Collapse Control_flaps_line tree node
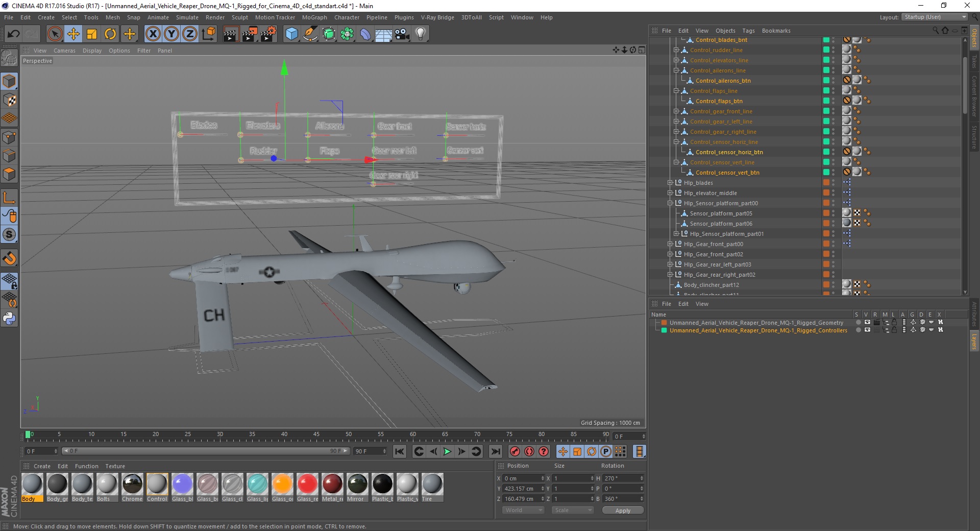The width and height of the screenshot is (980, 531). tap(676, 91)
